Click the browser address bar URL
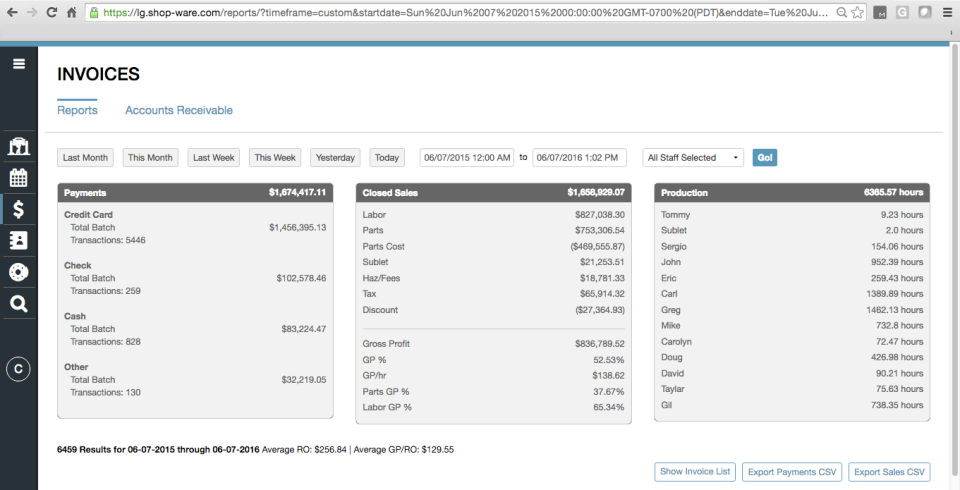 [x=465, y=12]
